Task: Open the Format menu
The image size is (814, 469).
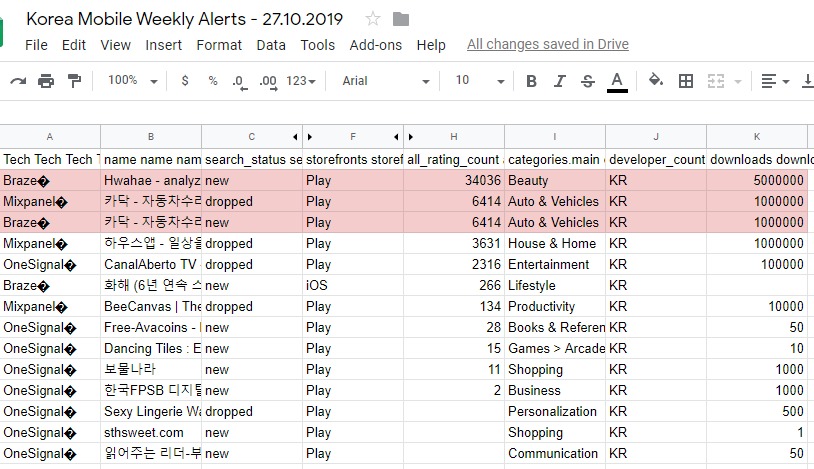Action: pos(219,45)
